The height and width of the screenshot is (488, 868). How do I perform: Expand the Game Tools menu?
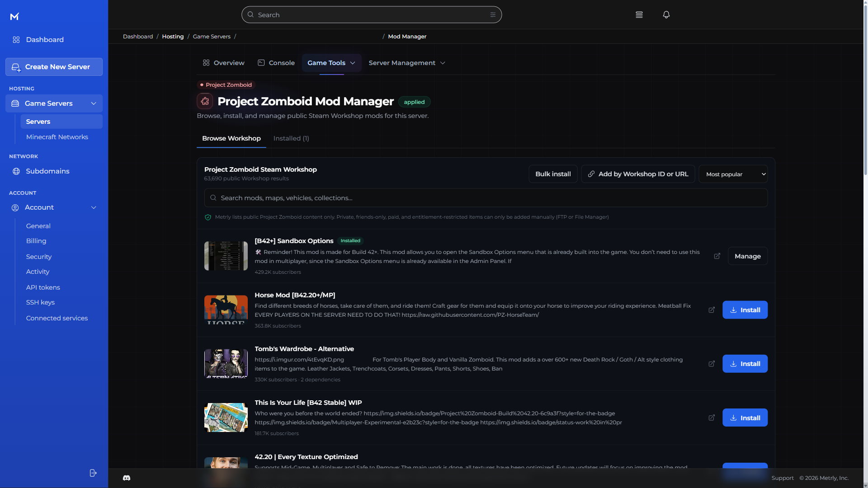click(x=331, y=63)
